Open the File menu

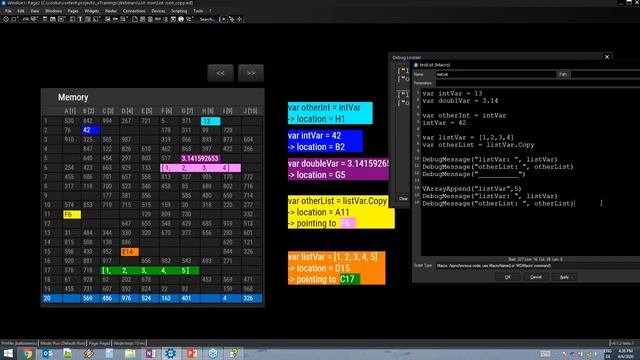[x=8, y=11]
